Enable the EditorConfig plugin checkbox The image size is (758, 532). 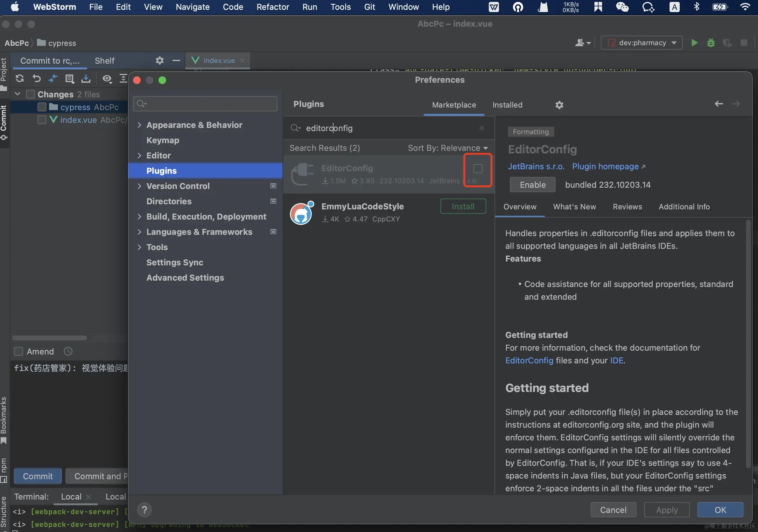click(x=478, y=169)
